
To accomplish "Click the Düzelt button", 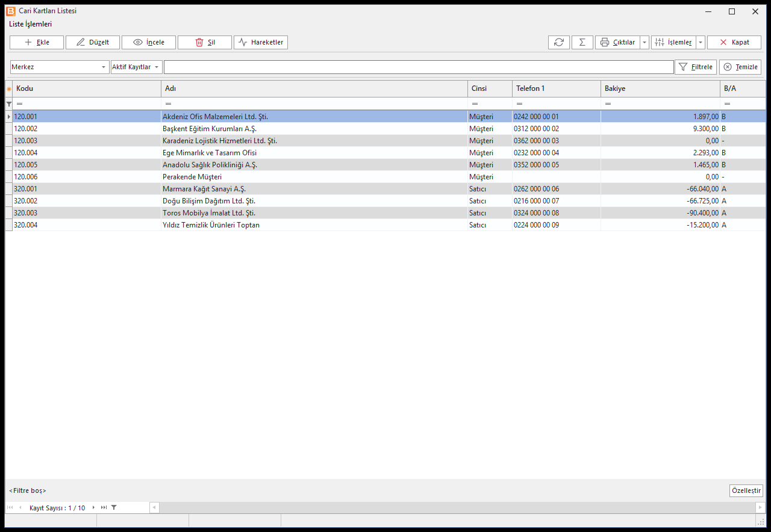I will click(x=93, y=42).
